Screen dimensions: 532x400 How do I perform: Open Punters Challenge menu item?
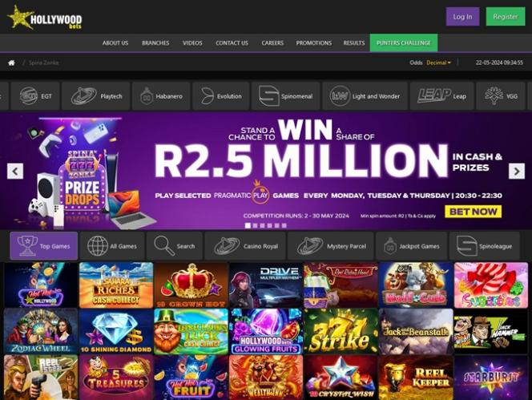[x=404, y=42]
